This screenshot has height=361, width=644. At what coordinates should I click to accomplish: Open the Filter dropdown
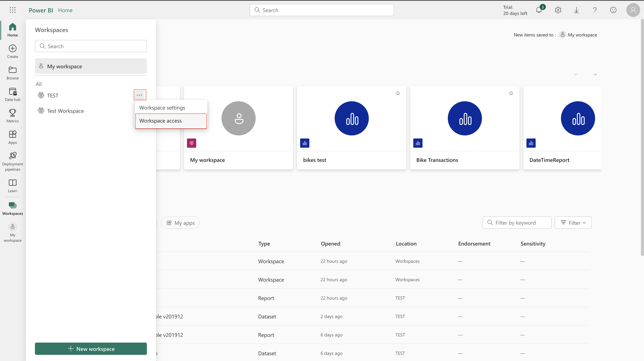[x=573, y=223]
